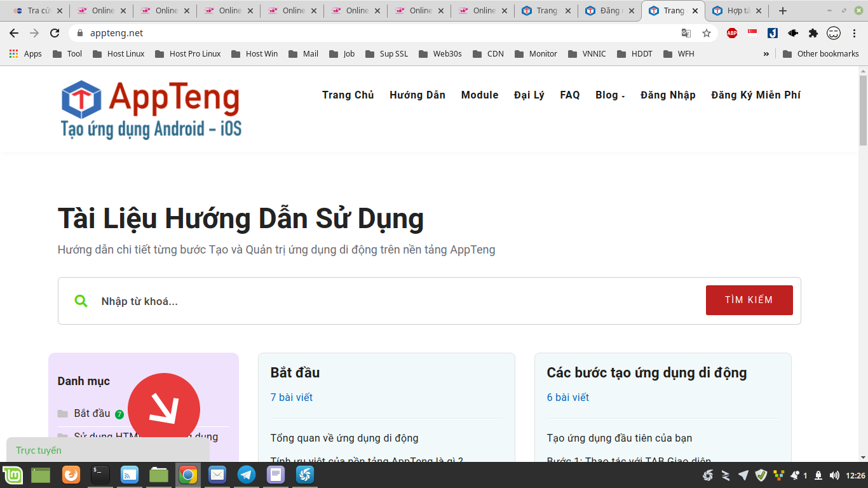Screen dimensions: 868x488
Task: Open the Module menu item
Action: click(x=480, y=95)
